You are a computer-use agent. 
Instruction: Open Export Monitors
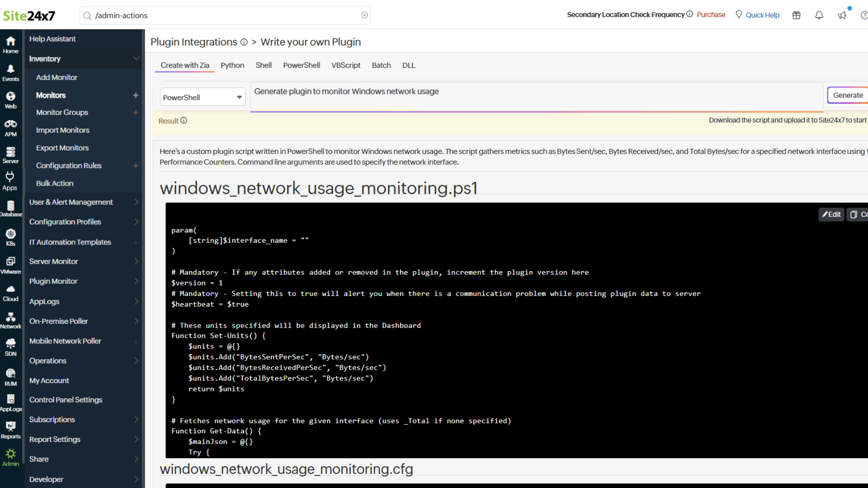62,148
